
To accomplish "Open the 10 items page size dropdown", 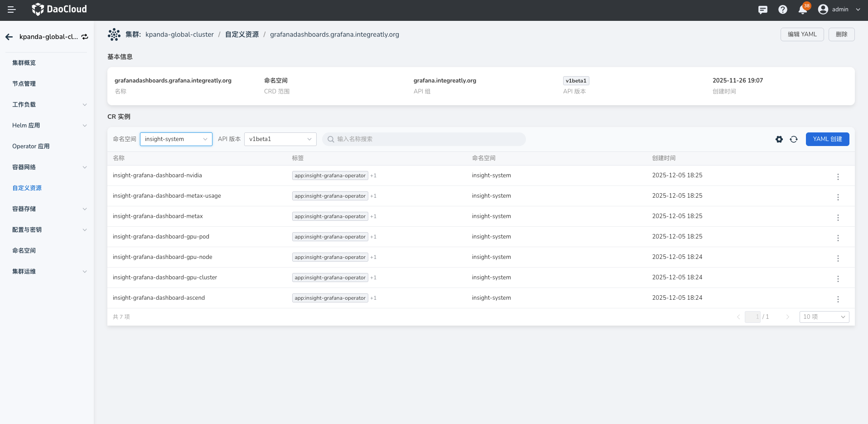I will [x=824, y=317].
